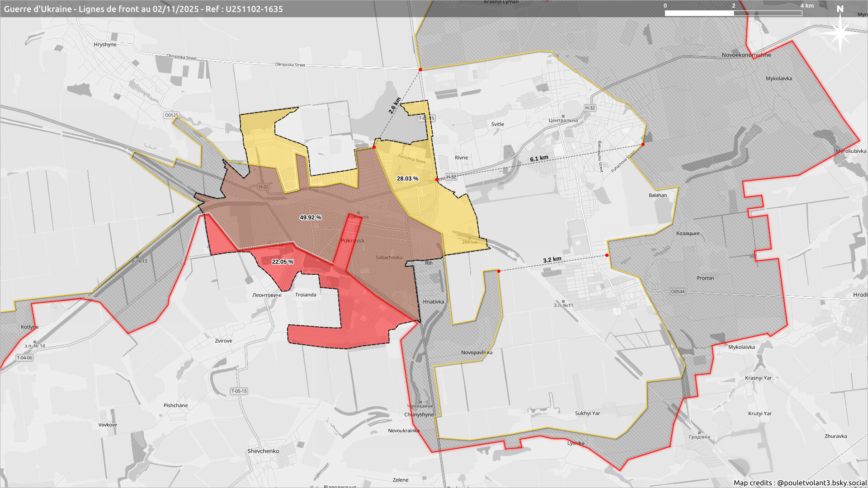This screenshot has height=488, width=868.
Task: Click the Hryshyne town label
Action: click(x=105, y=44)
